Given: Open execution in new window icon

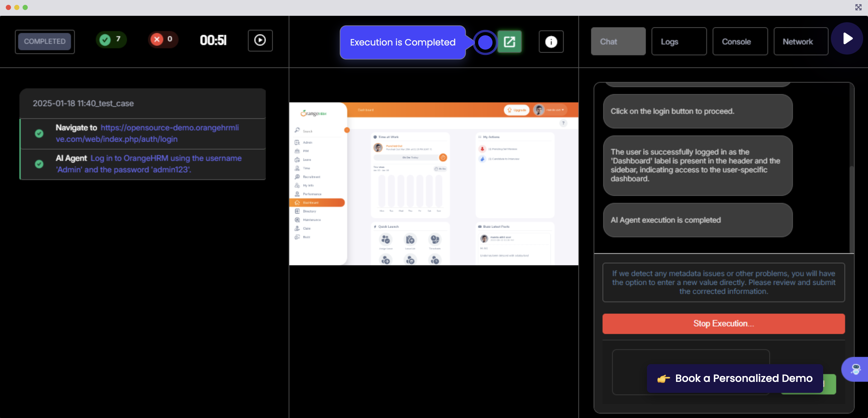Looking at the screenshot, I should (x=509, y=42).
